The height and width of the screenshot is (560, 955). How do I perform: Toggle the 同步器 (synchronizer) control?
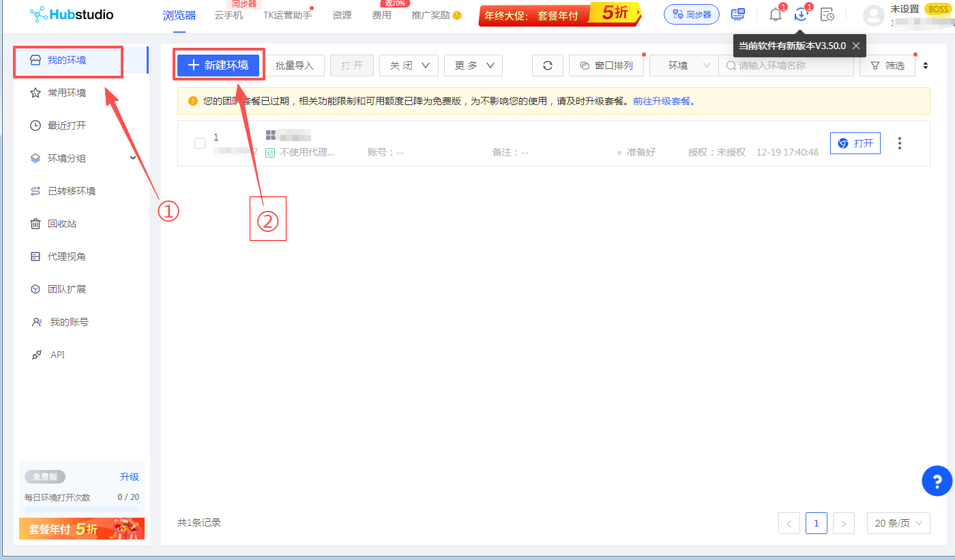pos(691,14)
